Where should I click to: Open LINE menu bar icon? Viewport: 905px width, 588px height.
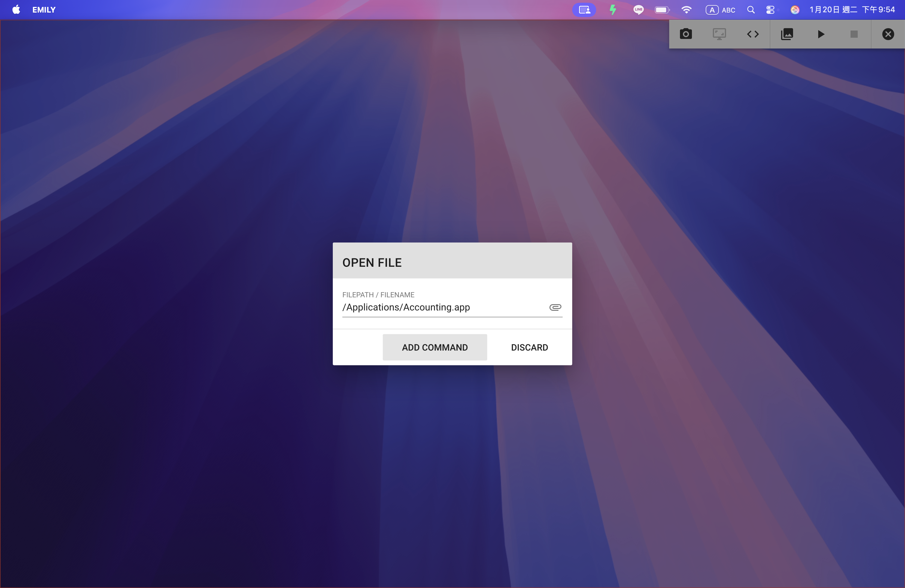pyautogui.click(x=638, y=10)
